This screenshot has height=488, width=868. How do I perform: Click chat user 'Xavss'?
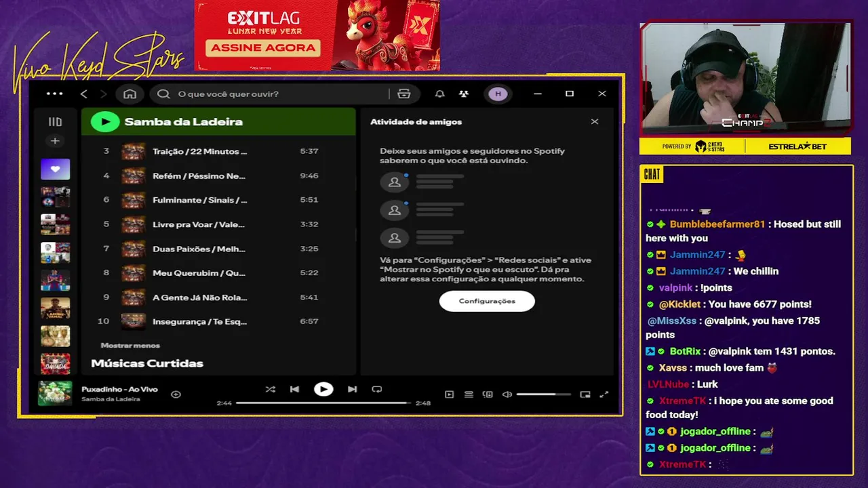click(673, 368)
